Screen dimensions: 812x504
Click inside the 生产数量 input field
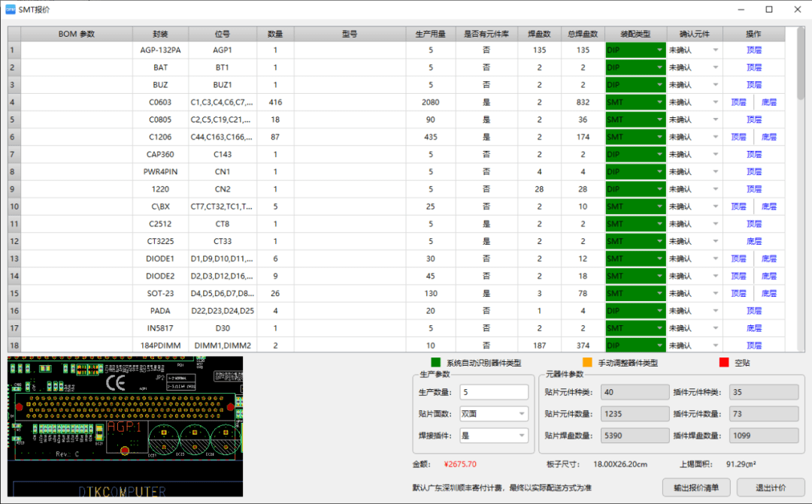pyautogui.click(x=493, y=391)
